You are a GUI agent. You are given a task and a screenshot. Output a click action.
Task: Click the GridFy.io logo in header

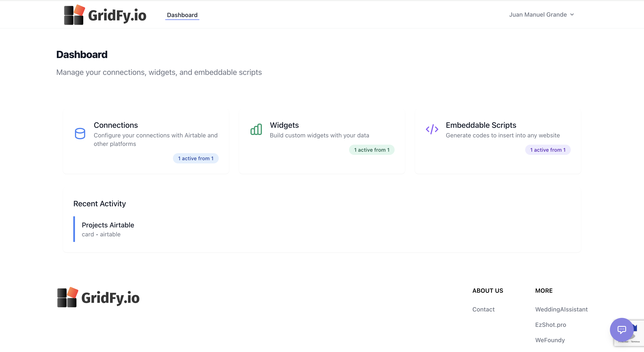(x=105, y=15)
